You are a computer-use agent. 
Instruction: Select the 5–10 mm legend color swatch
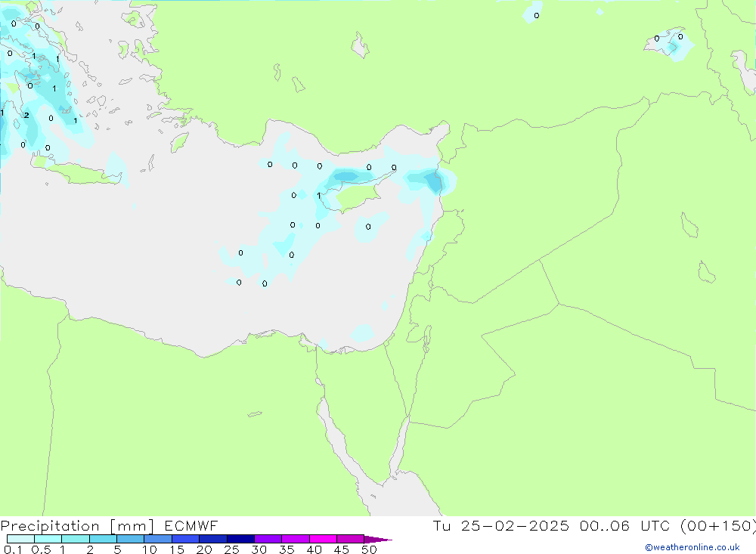(x=130, y=539)
